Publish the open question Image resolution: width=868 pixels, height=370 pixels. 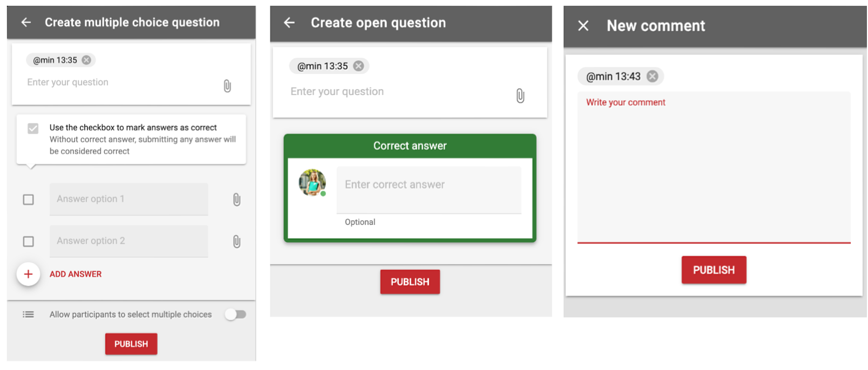point(410,282)
